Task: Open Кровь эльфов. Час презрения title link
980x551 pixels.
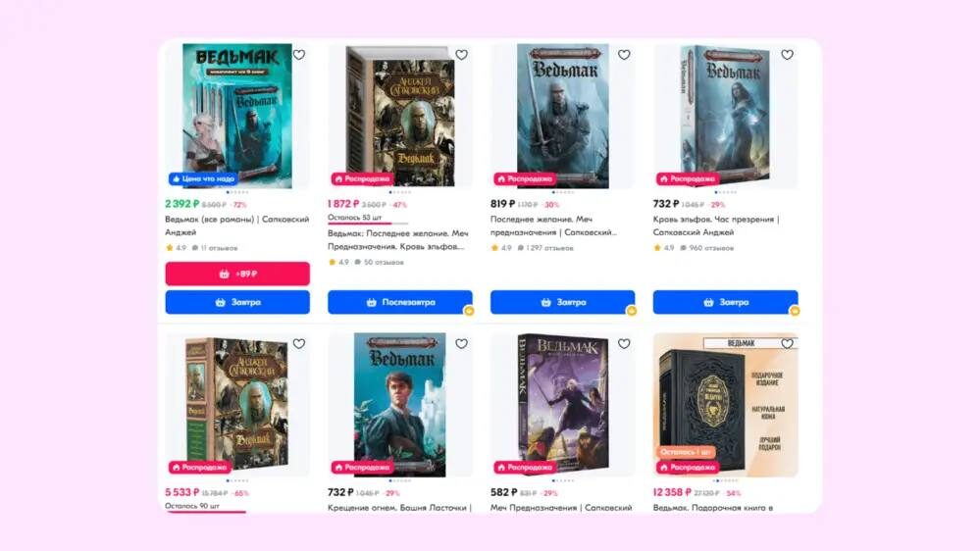Action: click(715, 225)
